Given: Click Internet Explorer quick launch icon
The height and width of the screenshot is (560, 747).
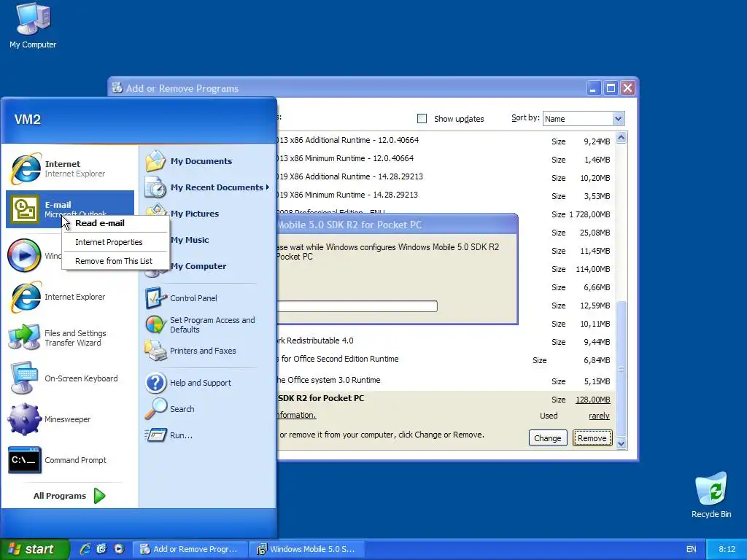Looking at the screenshot, I should pos(85,549).
